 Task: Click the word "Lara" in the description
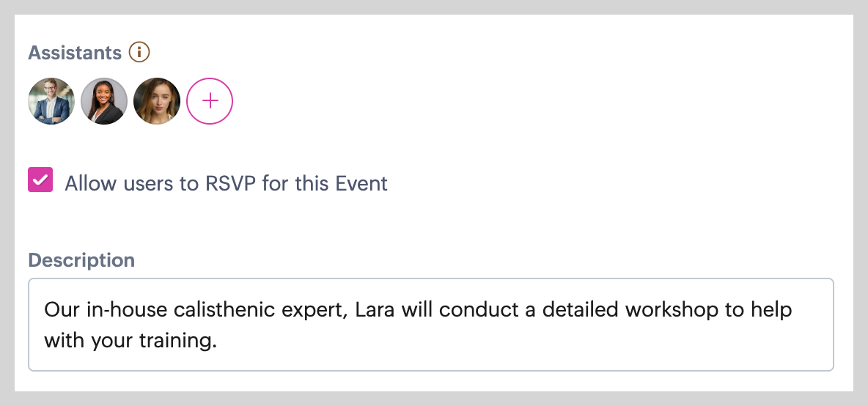coord(374,309)
